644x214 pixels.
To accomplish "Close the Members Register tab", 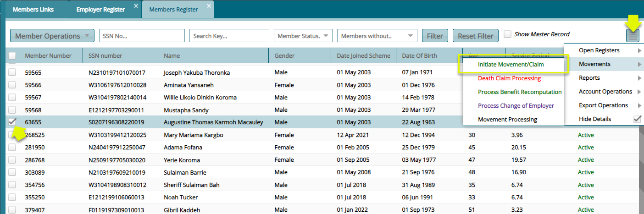I will (209, 6).
